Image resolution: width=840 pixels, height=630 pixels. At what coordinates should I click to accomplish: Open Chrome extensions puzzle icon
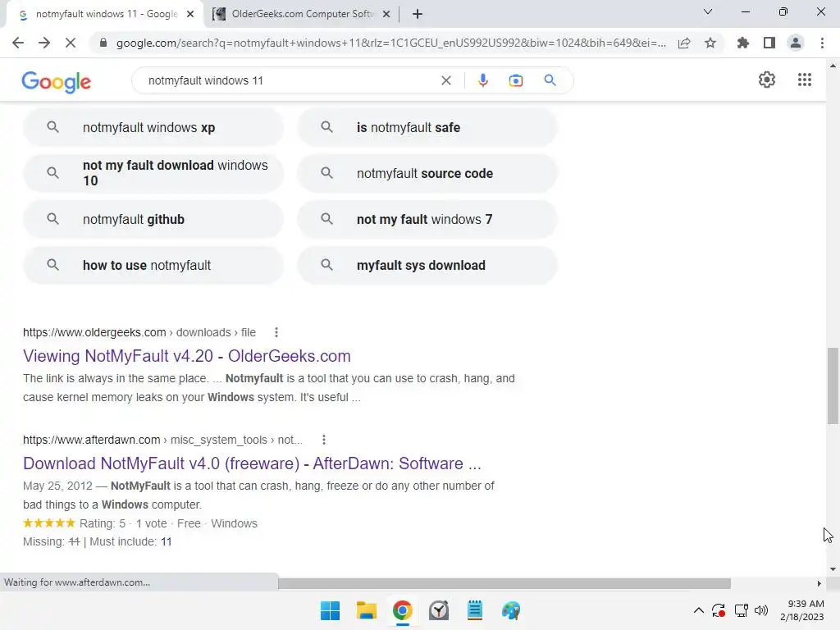743,43
